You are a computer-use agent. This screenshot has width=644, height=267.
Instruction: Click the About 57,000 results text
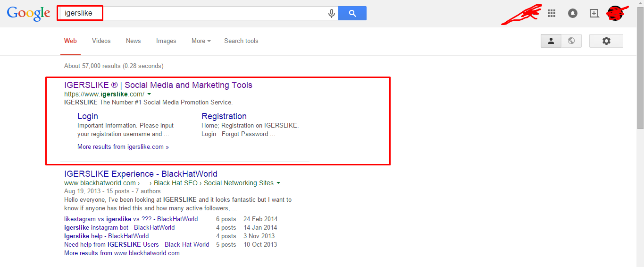click(114, 66)
